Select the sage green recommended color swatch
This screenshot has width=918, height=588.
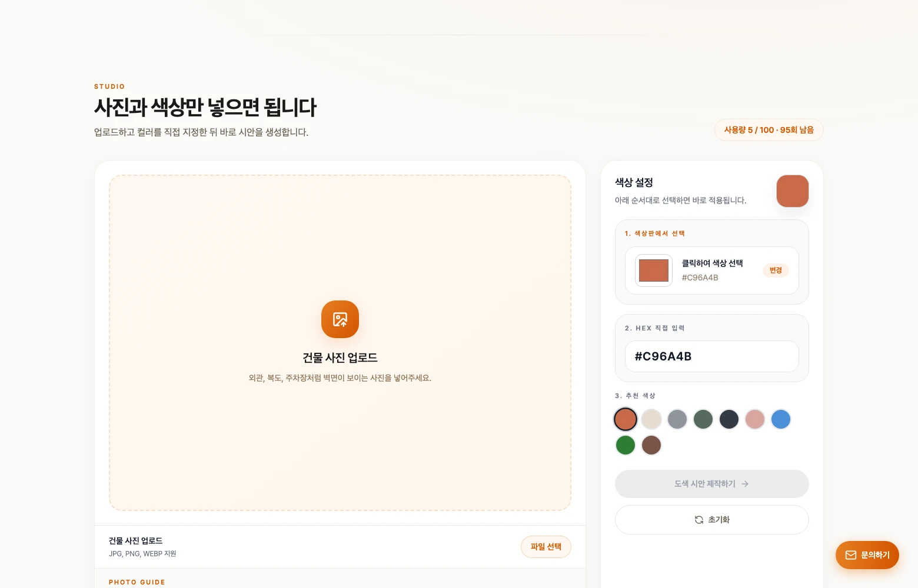703,419
